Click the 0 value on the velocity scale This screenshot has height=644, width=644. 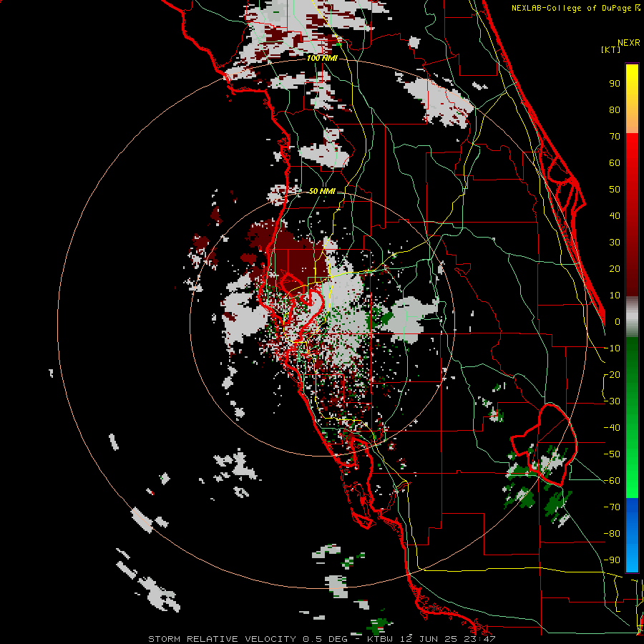(x=618, y=322)
